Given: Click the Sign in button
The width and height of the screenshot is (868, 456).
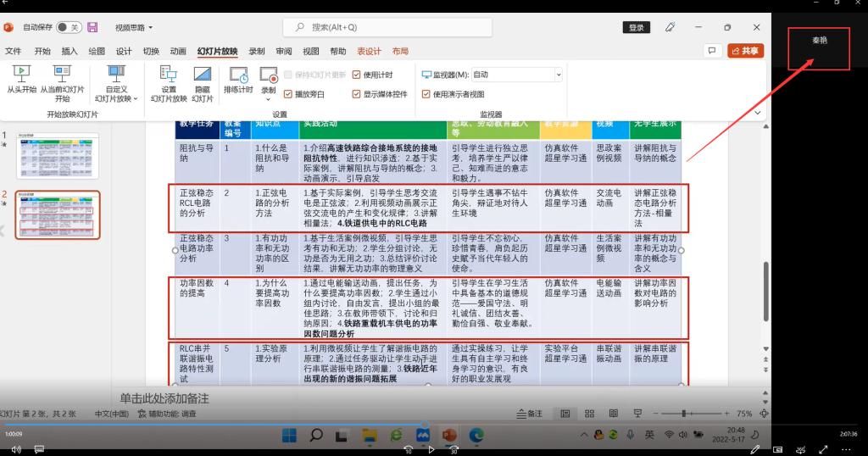Looking at the screenshot, I should (x=636, y=27).
